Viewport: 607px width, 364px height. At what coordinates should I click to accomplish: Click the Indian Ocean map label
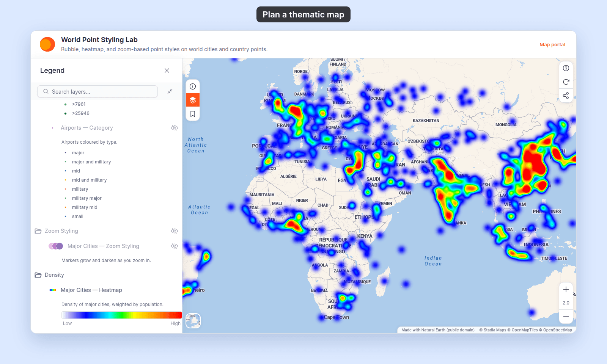(x=433, y=261)
